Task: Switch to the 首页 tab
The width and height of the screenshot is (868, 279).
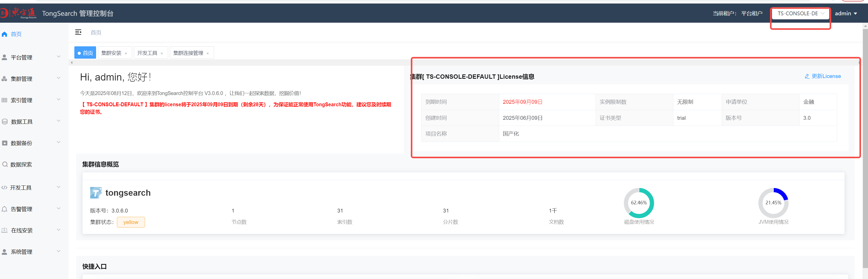Action: (x=85, y=53)
